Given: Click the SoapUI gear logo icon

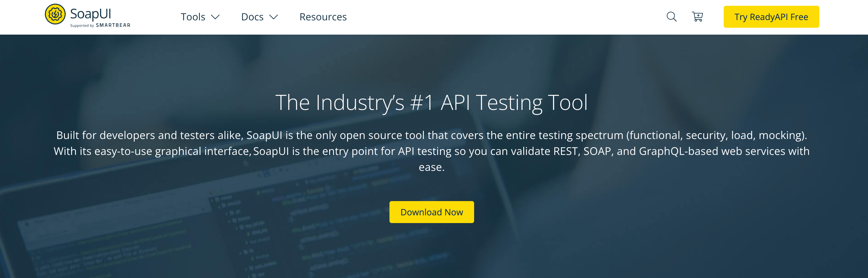Looking at the screenshot, I should point(55,14).
